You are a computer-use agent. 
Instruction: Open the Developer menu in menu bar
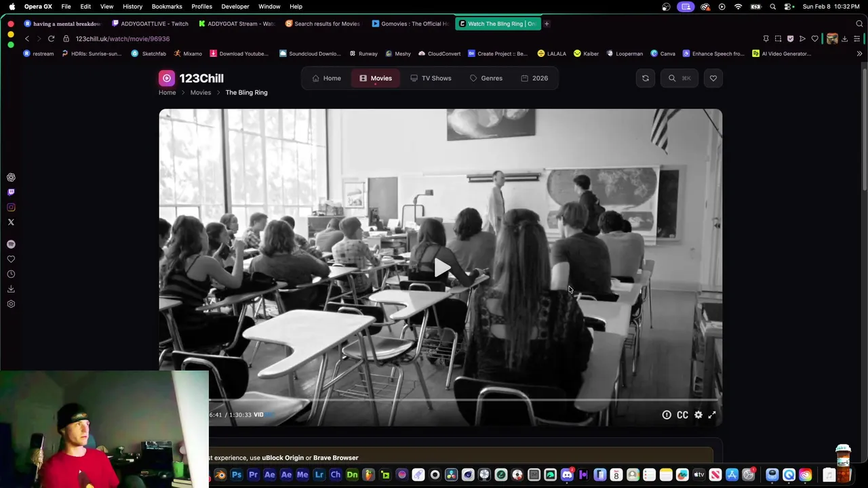click(235, 7)
